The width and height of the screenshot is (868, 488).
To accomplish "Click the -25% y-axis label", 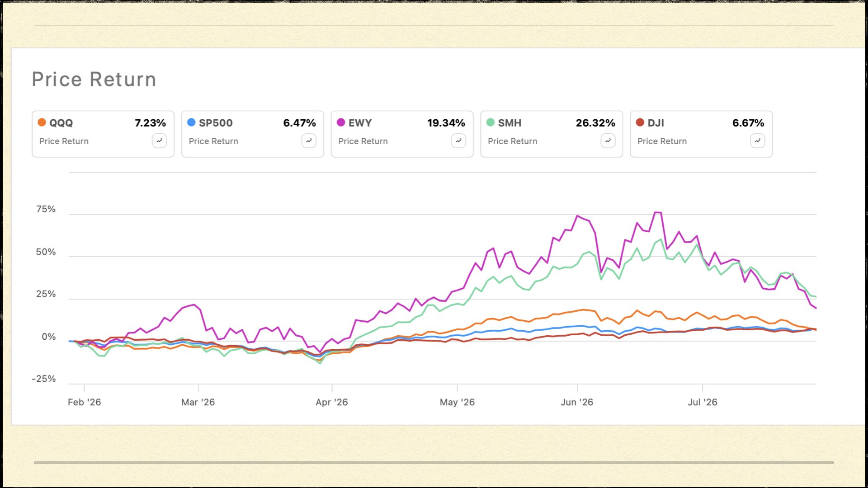I will click(x=44, y=379).
